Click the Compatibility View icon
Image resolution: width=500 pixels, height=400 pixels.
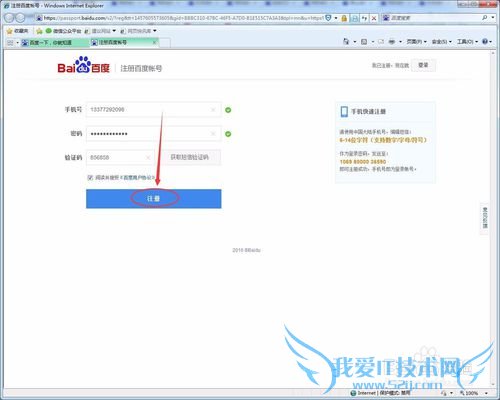[355, 18]
